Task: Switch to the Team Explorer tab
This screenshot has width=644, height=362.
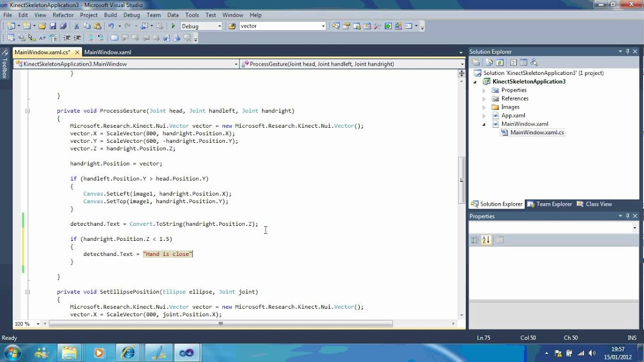Action: (x=549, y=204)
